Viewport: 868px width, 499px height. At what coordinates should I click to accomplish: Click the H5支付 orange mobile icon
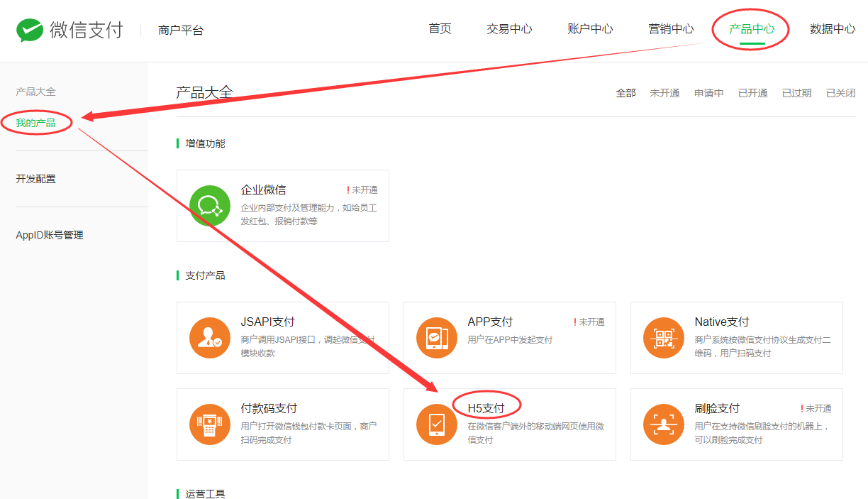pos(437,424)
